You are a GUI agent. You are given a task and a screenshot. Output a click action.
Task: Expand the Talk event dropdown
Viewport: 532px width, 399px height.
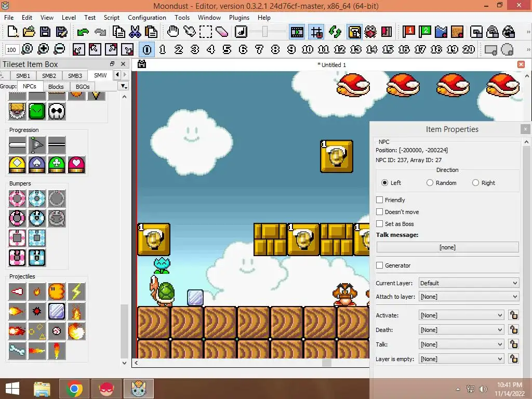pos(461,344)
